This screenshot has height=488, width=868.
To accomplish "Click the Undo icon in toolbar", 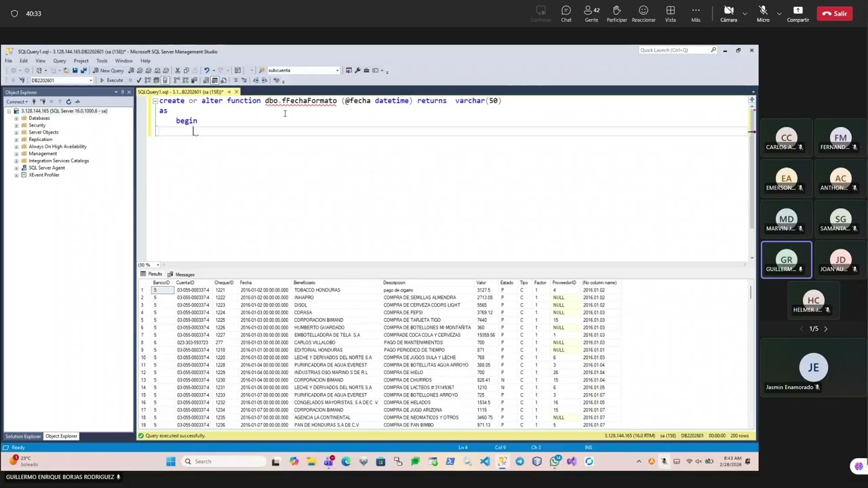I will point(206,70).
